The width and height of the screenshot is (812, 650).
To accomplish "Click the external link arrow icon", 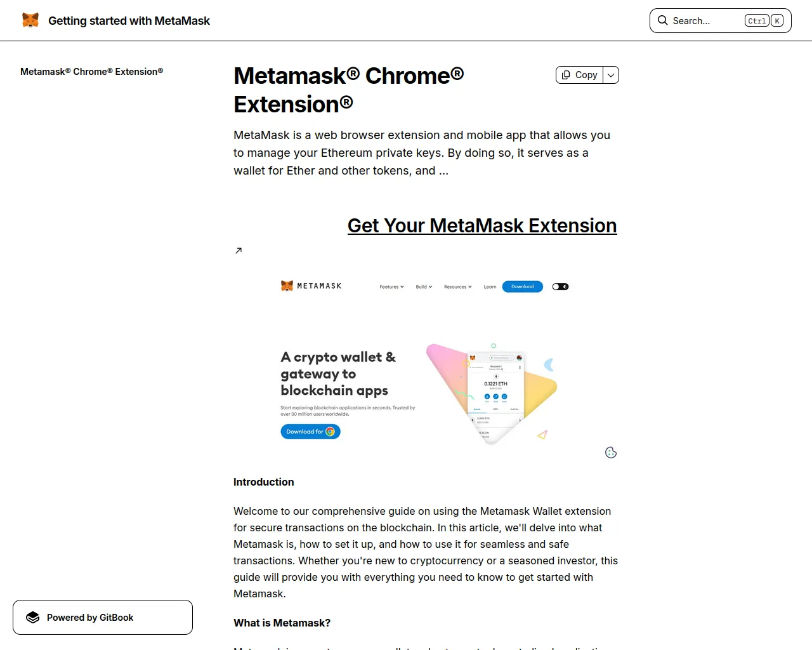I will click(x=239, y=251).
